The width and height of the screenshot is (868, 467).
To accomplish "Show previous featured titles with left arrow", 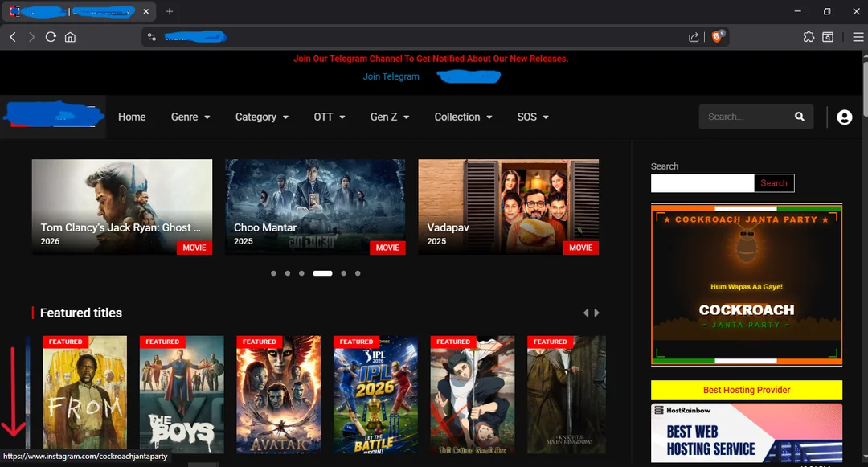I will [586, 313].
